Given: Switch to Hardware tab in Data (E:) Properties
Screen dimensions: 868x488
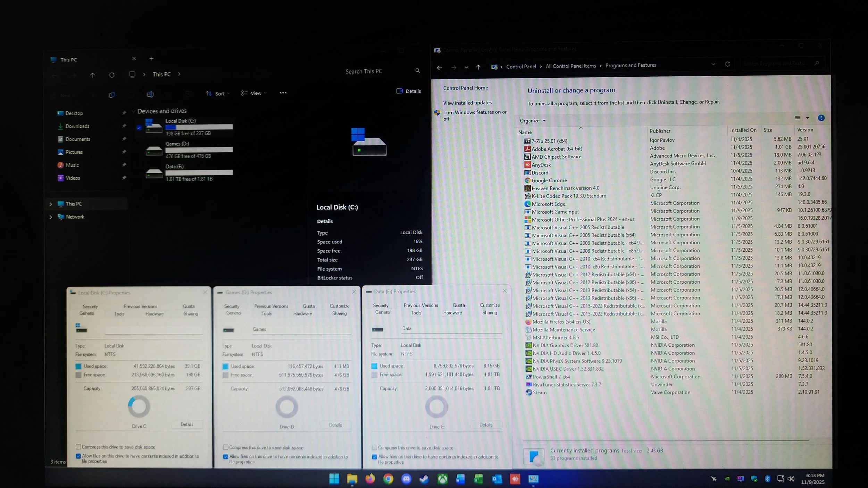Looking at the screenshot, I should point(452,313).
